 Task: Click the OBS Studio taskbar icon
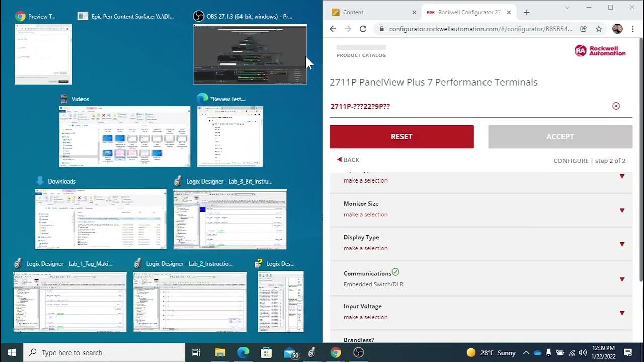359,353
